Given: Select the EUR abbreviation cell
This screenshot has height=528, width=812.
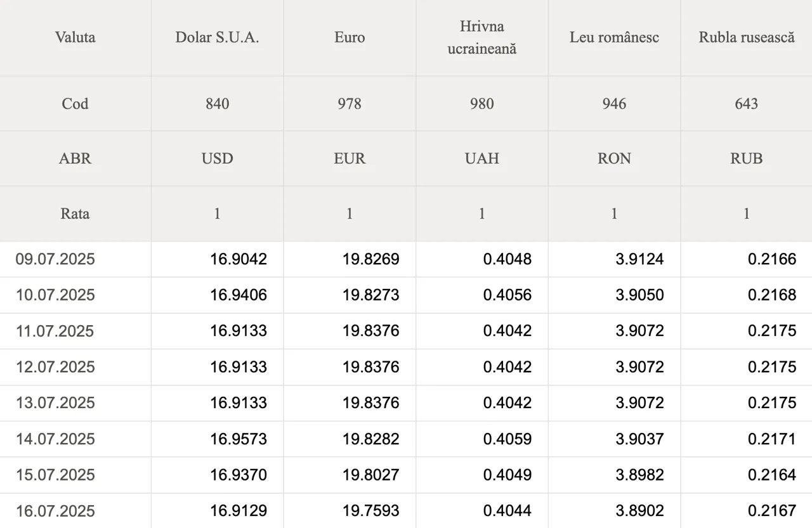Looking at the screenshot, I should click(350, 158).
